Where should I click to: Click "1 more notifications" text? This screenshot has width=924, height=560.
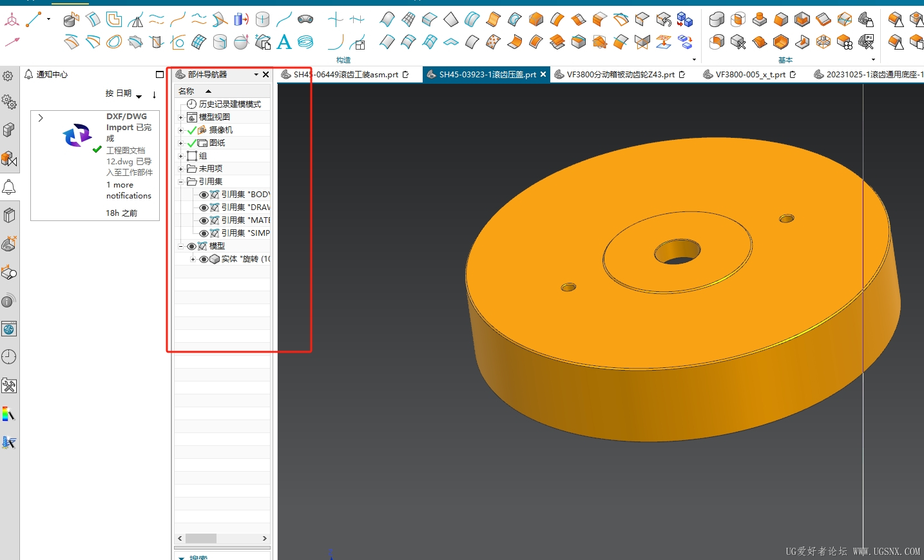tap(129, 190)
